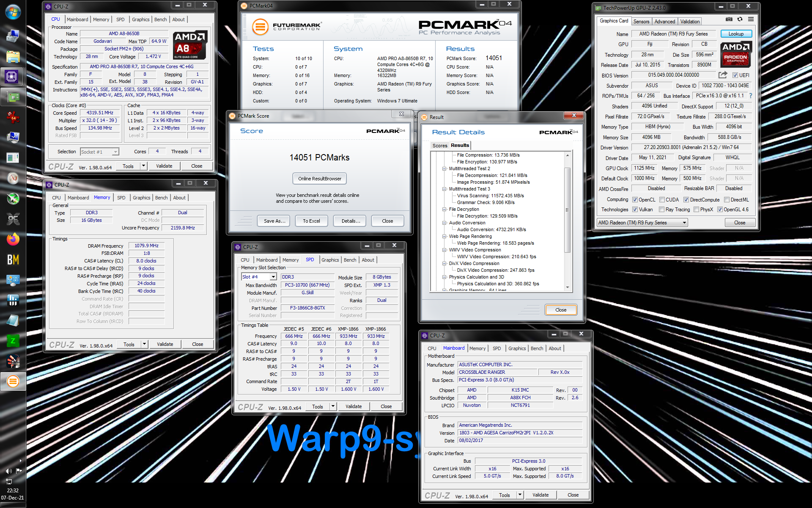The width and height of the screenshot is (812, 508).
Task: Switch to the Advanced tab in GPU-Z
Action: click(x=664, y=22)
